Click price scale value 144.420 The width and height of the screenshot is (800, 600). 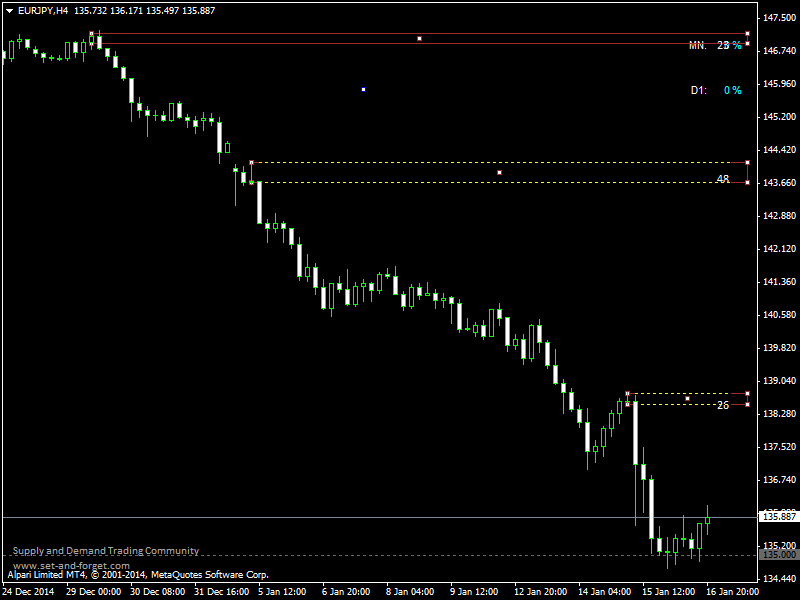point(779,150)
